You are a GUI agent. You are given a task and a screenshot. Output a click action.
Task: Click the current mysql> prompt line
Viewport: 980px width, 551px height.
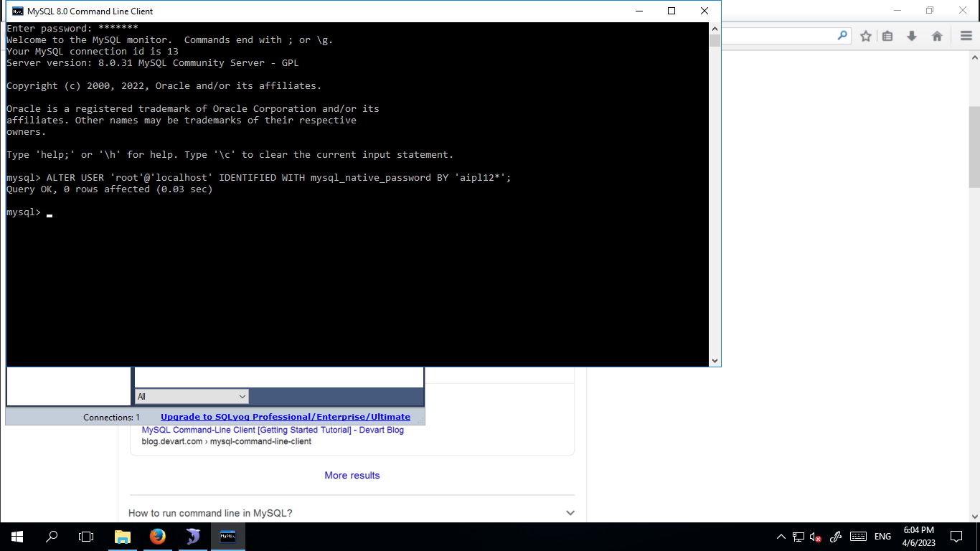(29, 212)
